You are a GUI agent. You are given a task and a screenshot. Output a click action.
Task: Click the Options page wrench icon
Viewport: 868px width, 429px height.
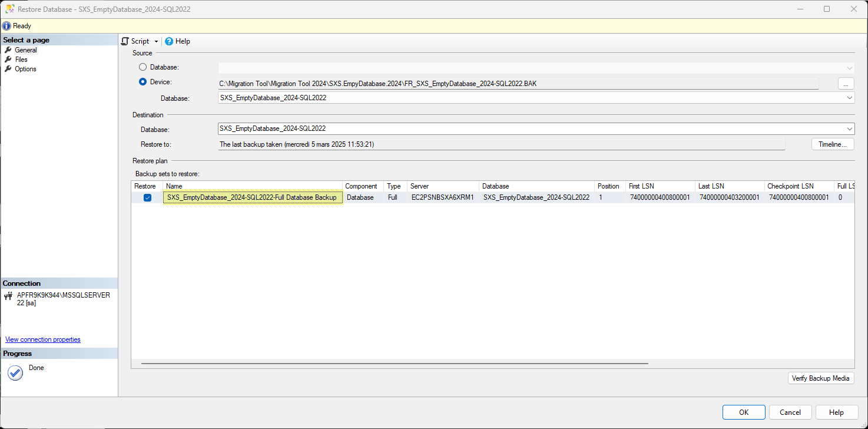[x=8, y=69]
